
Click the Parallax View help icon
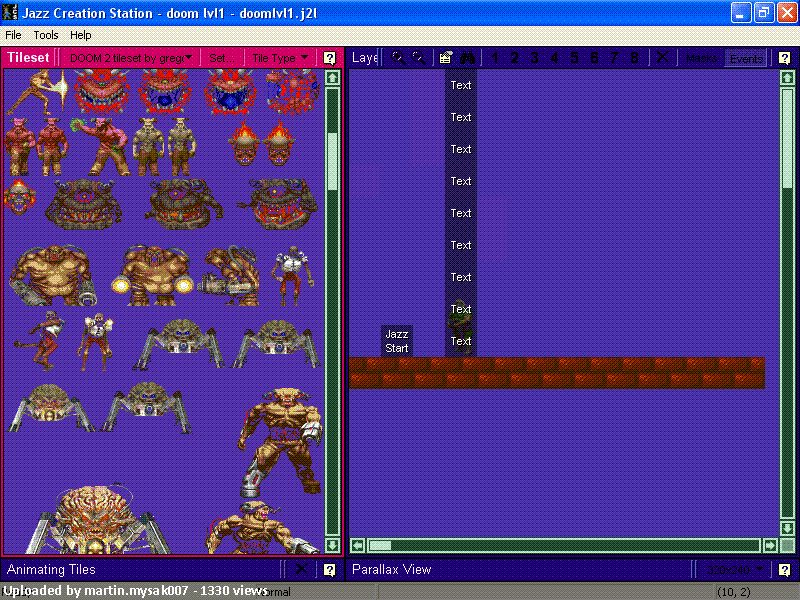coord(785,569)
